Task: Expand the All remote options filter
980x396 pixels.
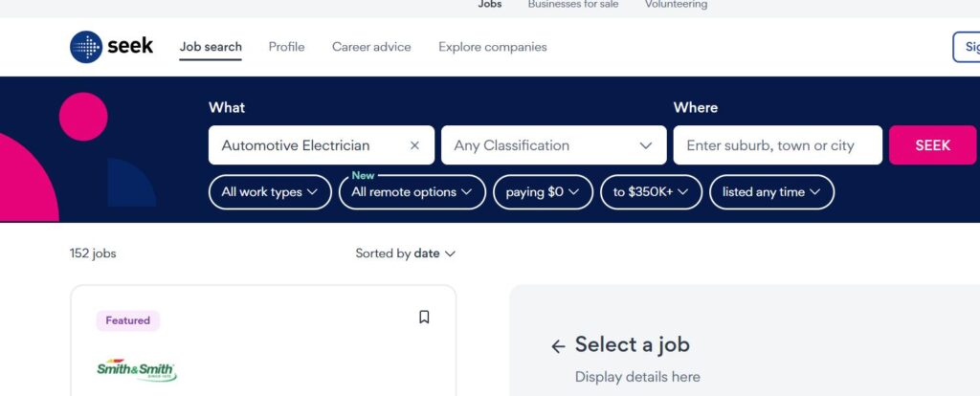Action: point(412,192)
